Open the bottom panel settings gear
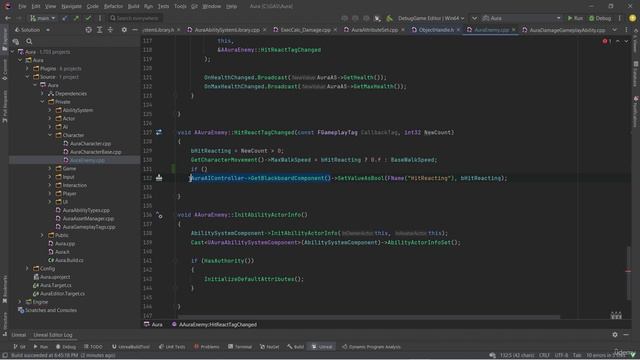This screenshot has height=360, width=640. (x=615, y=335)
